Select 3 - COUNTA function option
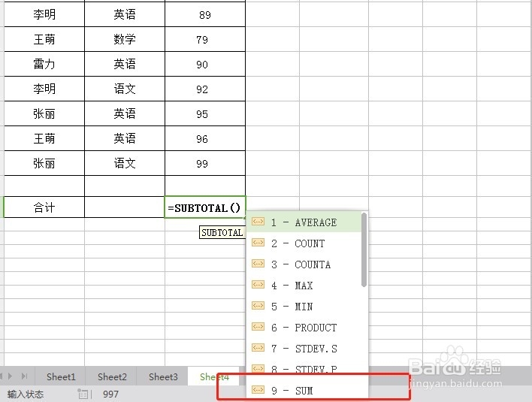532x402 pixels. [304, 264]
